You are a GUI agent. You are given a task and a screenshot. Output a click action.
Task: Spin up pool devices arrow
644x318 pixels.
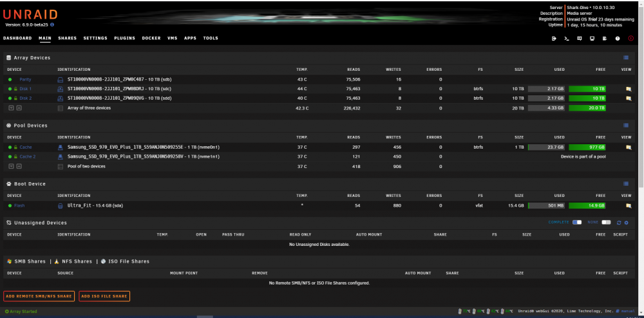pos(19,166)
